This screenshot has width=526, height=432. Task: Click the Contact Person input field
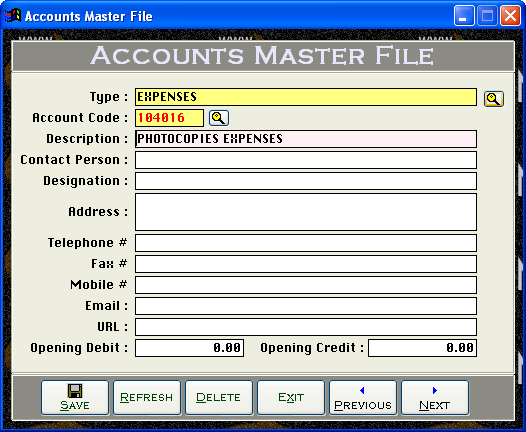pyautogui.click(x=306, y=160)
